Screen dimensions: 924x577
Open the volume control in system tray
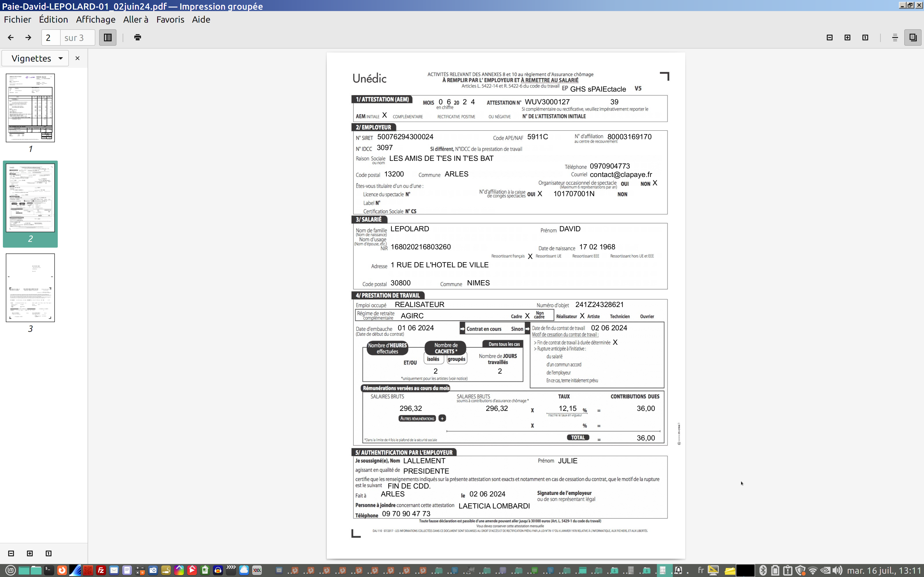click(837, 570)
